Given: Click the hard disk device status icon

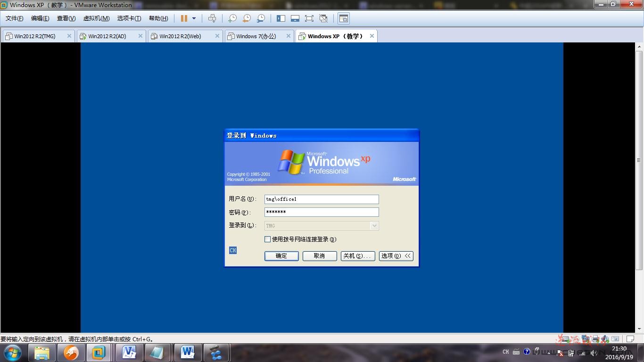Looking at the screenshot, I should tap(565, 339).
